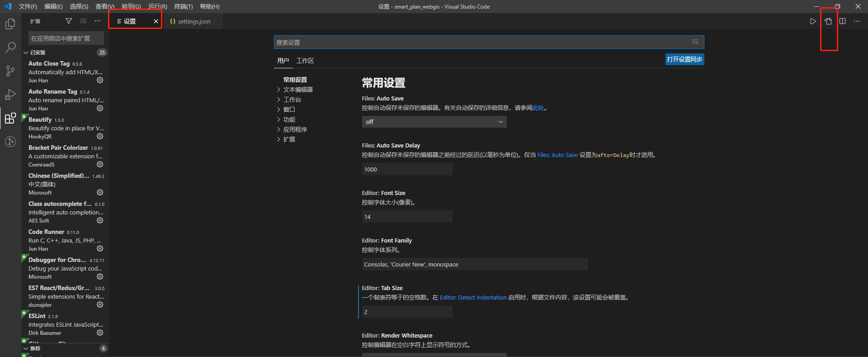
Task: Focus the 搜索设置 search box
Action: coord(489,42)
